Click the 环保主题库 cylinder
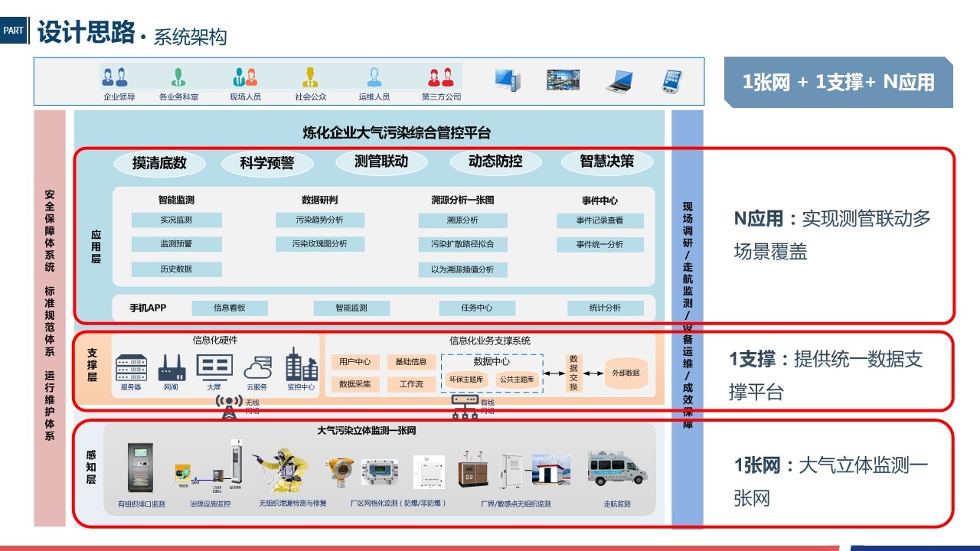Screen dimensions: 980x551 pos(466,379)
